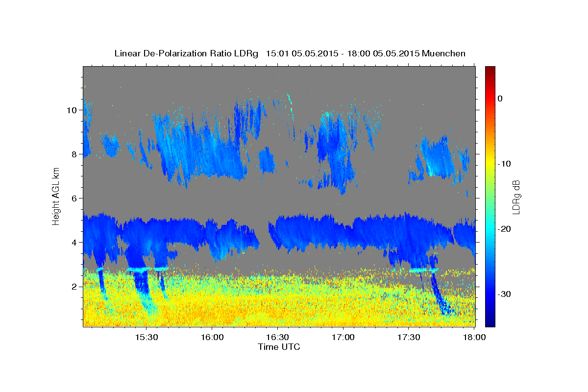Click the 'Muenchen' location in the title
588x392 pixels.
(444, 53)
